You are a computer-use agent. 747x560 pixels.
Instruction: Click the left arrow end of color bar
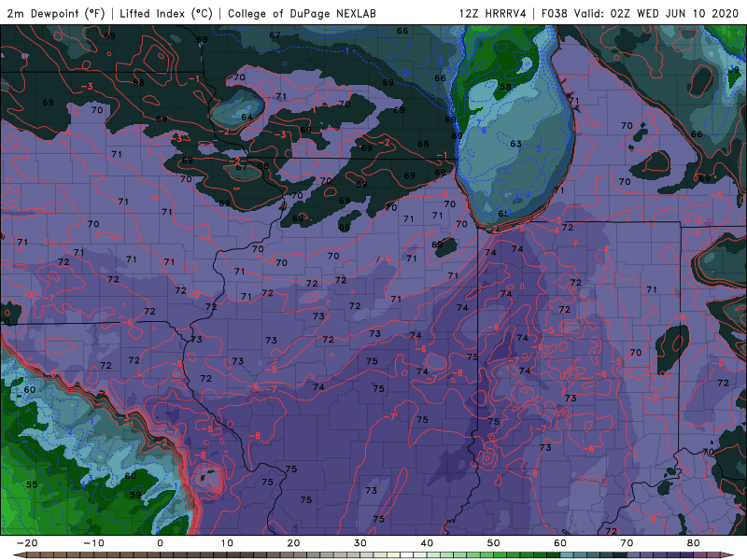[x=19, y=555]
